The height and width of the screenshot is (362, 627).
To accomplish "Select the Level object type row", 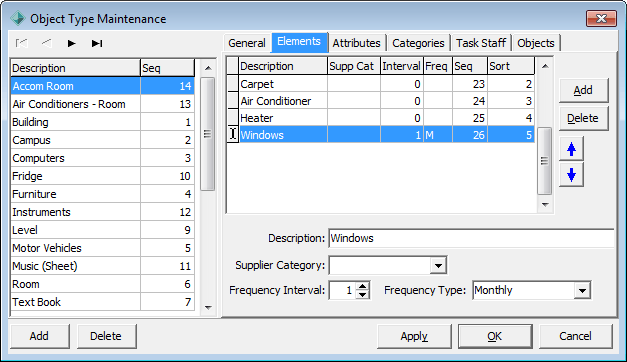I will point(103,230).
